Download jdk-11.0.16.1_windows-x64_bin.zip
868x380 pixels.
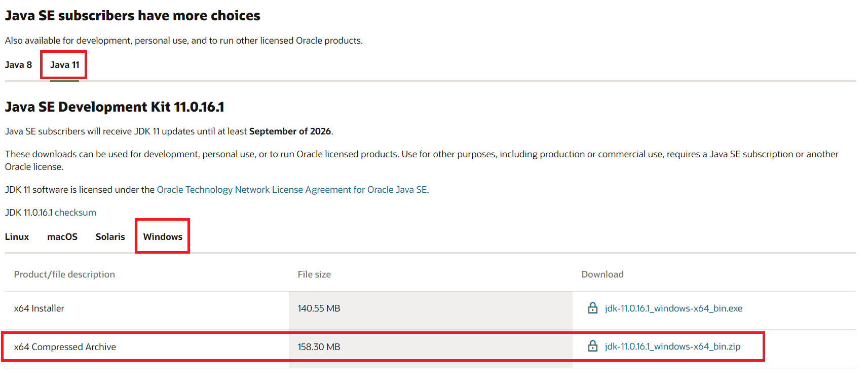point(672,347)
